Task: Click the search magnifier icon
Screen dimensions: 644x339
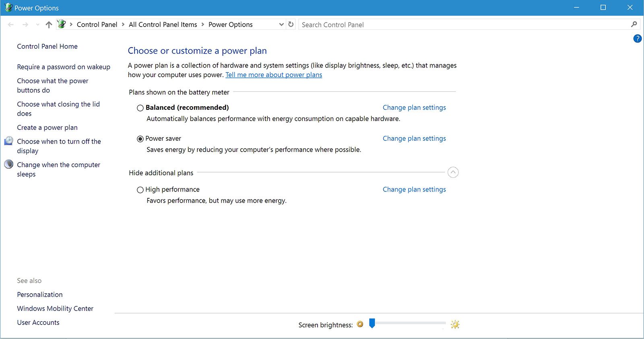Action: click(634, 25)
